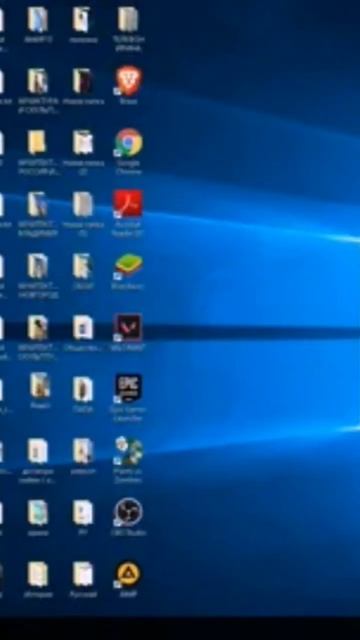Select the 'История' folder icon
This screenshot has width=360, height=640.
click(38, 574)
